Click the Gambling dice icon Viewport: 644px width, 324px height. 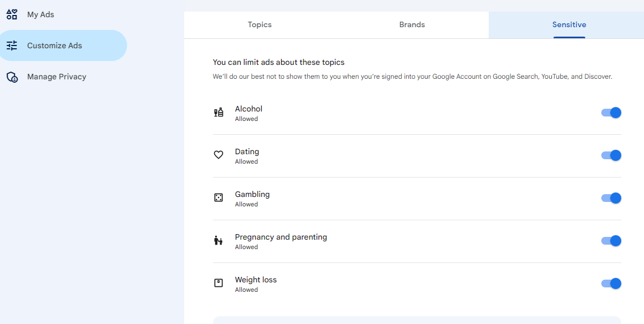tap(219, 198)
